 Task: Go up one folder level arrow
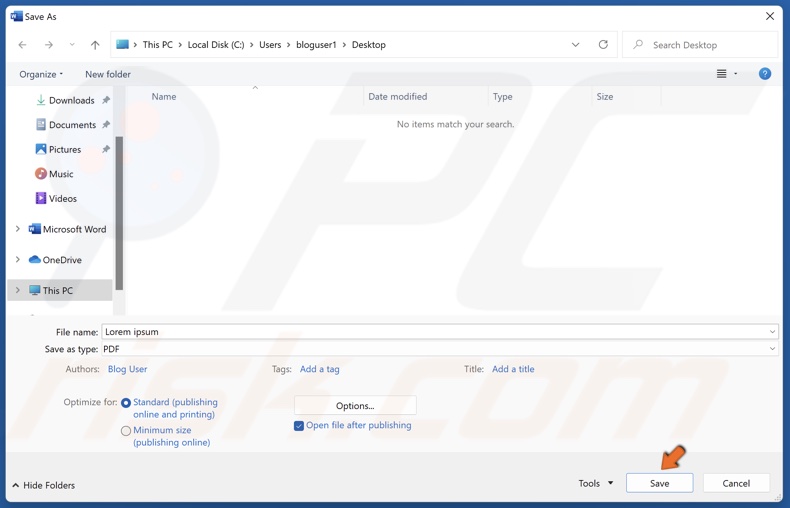click(x=95, y=45)
